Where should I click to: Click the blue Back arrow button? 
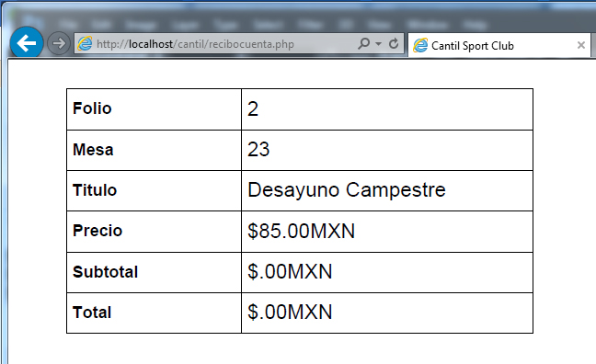(27, 43)
